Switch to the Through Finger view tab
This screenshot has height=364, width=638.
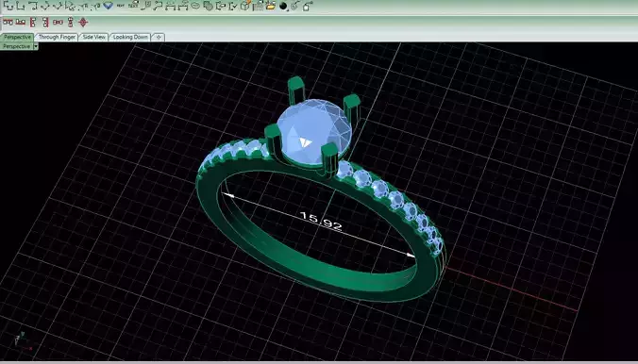(57, 37)
